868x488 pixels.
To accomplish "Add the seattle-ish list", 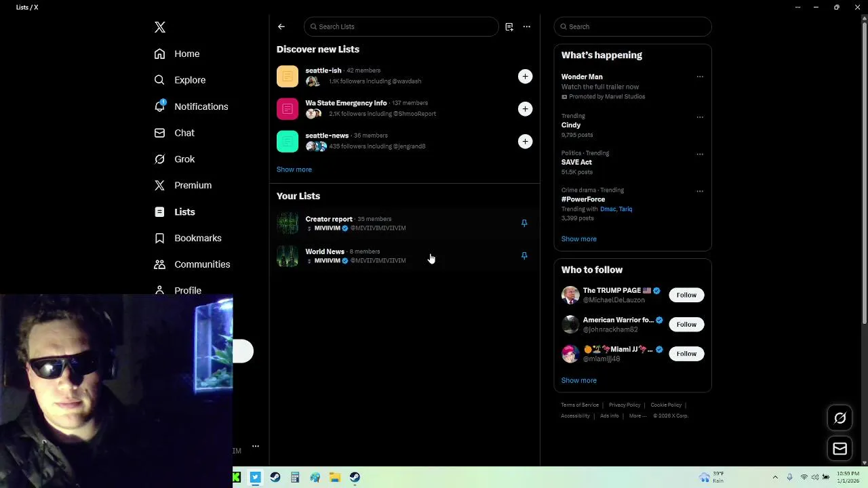I will pos(525,77).
